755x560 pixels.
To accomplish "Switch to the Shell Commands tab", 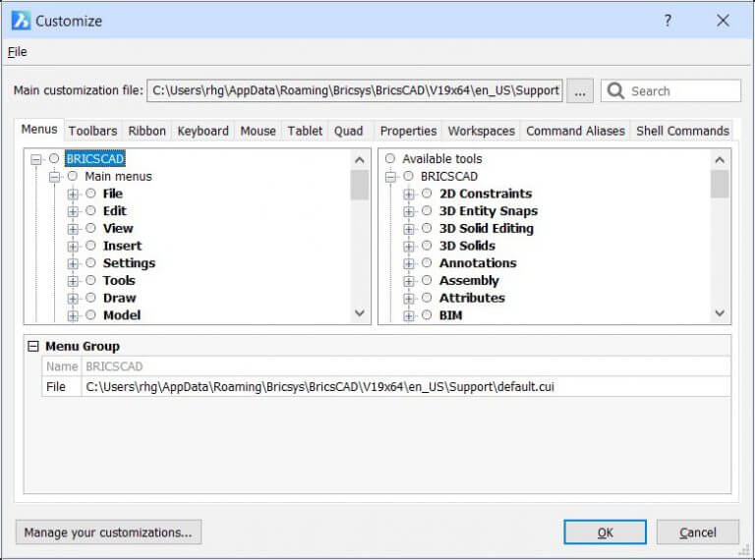I will tap(682, 131).
